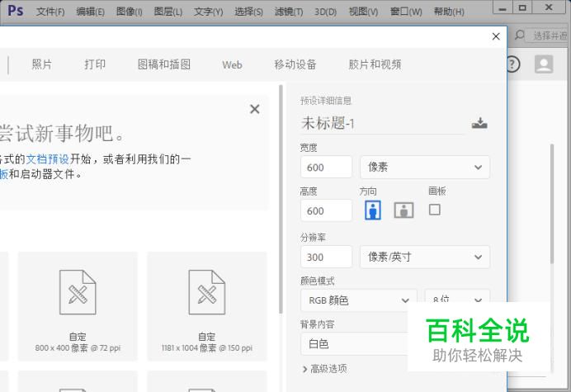Switch to the 图稿和插图 tab
571x392 pixels.
[x=164, y=64]
